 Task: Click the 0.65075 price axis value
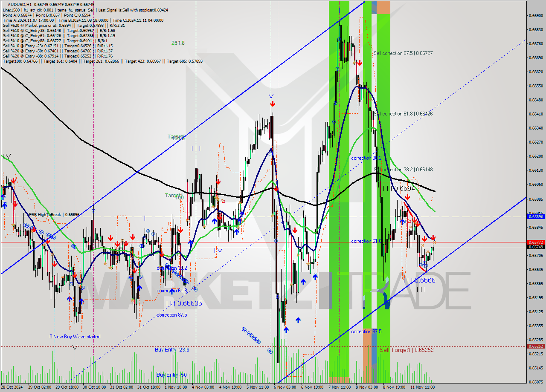click(x=536, y=382)
